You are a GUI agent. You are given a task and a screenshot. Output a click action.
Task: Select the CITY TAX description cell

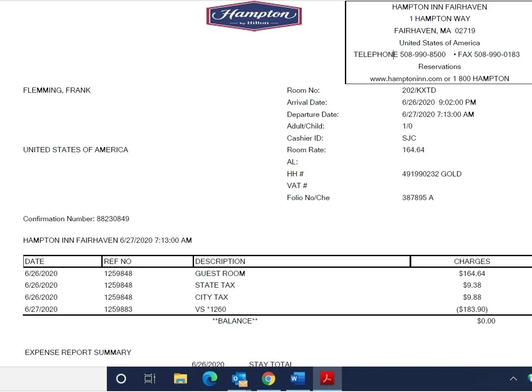pyautogui.click(x=212, y=297)
